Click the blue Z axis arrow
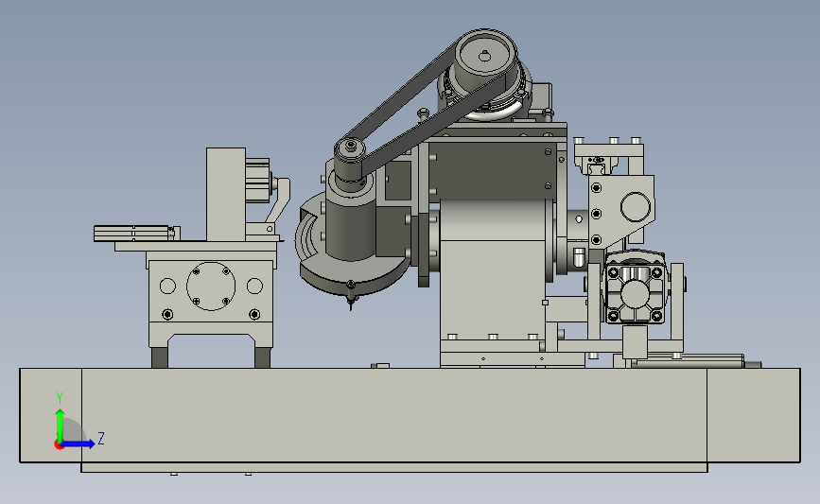Image resolution: width=820 pixels, height=504 pixels. point(79,443)
